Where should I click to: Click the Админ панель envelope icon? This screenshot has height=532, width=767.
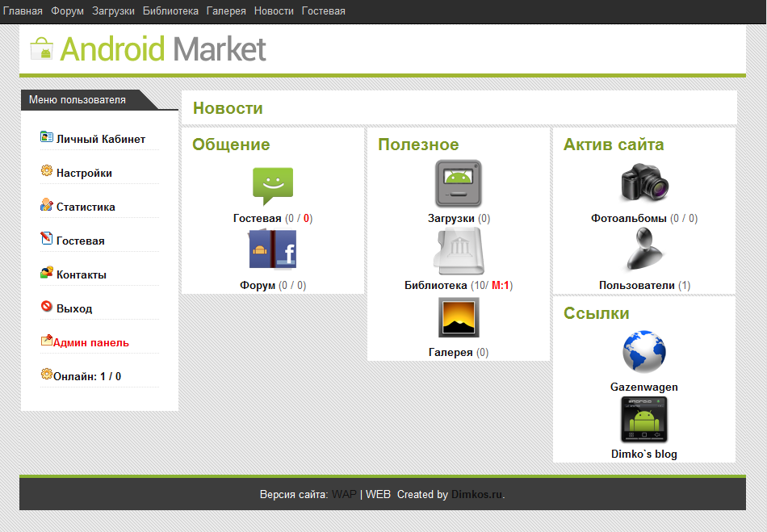click(47, 340)
